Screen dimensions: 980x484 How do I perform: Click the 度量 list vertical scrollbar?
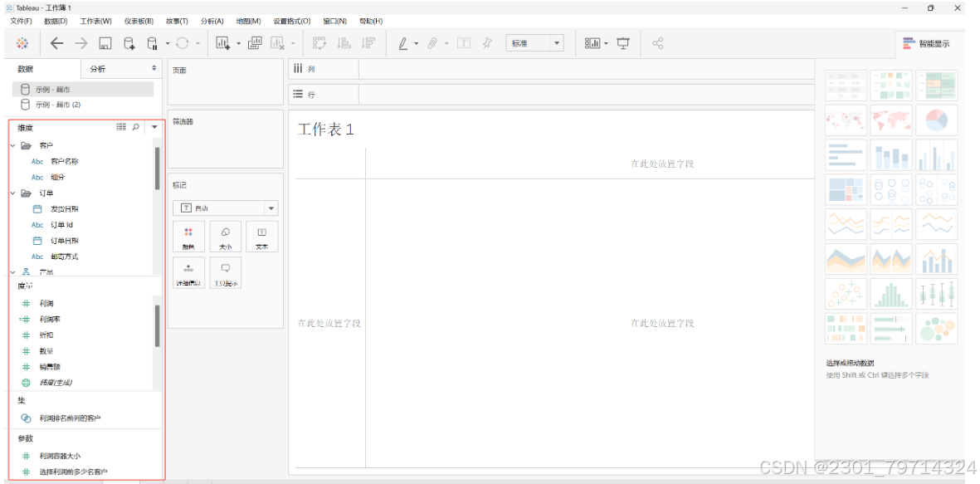click(157, 325)
